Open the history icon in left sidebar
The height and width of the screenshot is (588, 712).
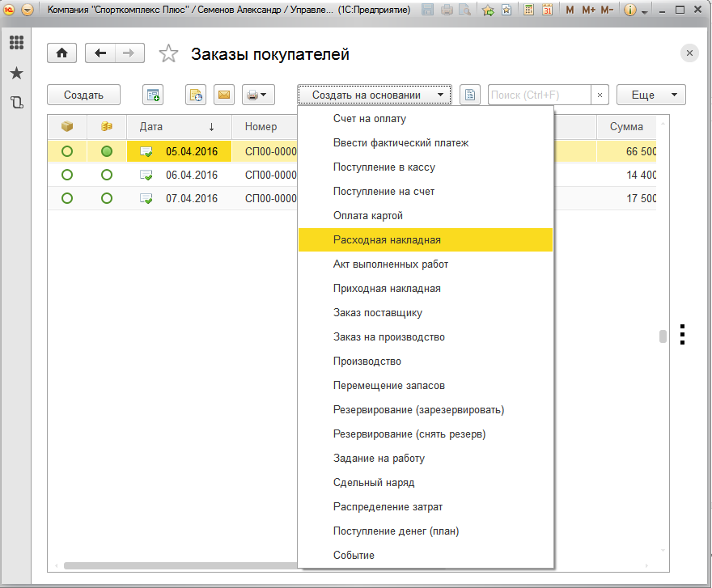(16, 103)
